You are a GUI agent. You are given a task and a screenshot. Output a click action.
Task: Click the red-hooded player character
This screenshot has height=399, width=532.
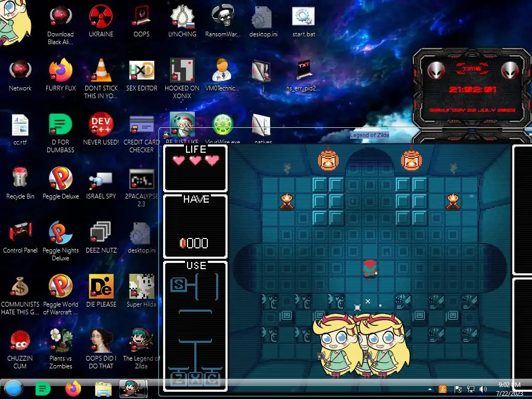tap(370, 269)
